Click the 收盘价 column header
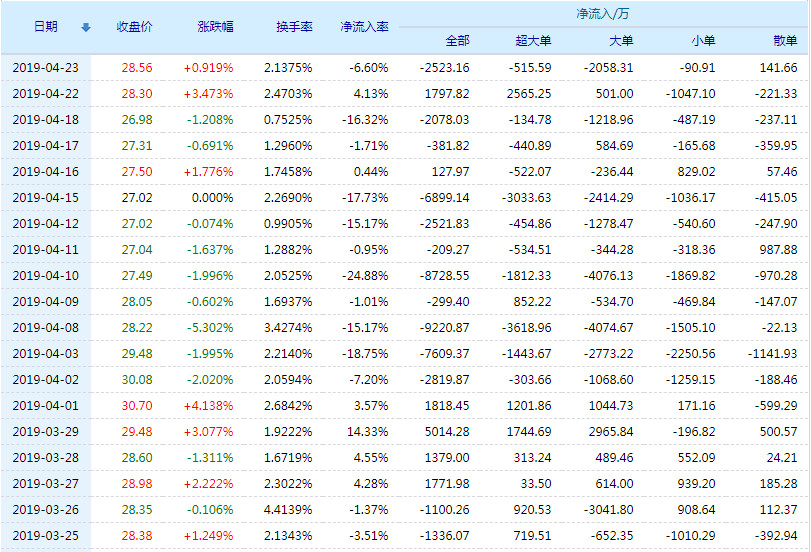This screenshot has width=811, height=552. [134, 26]
